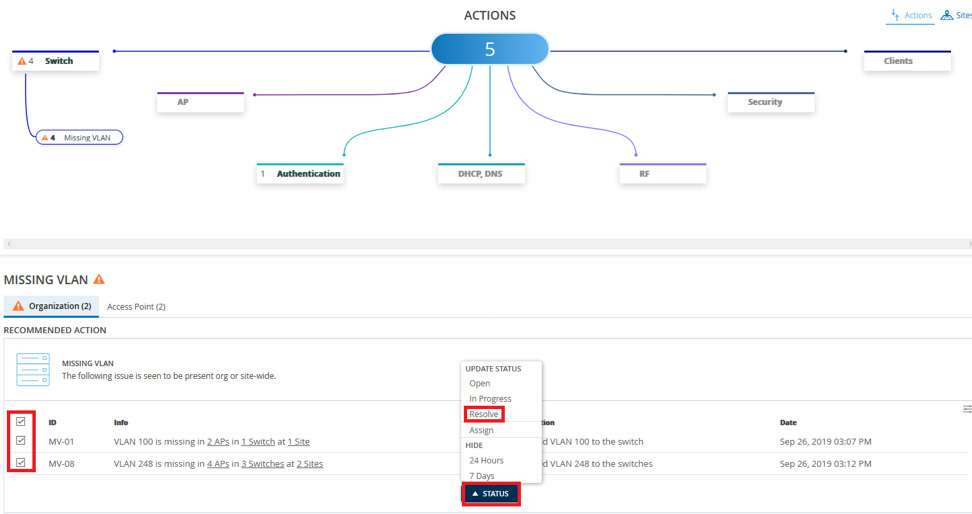Collapse the STATUS dropdown button
The width and height of the screenshot is (972, 514).
point(490,494)
